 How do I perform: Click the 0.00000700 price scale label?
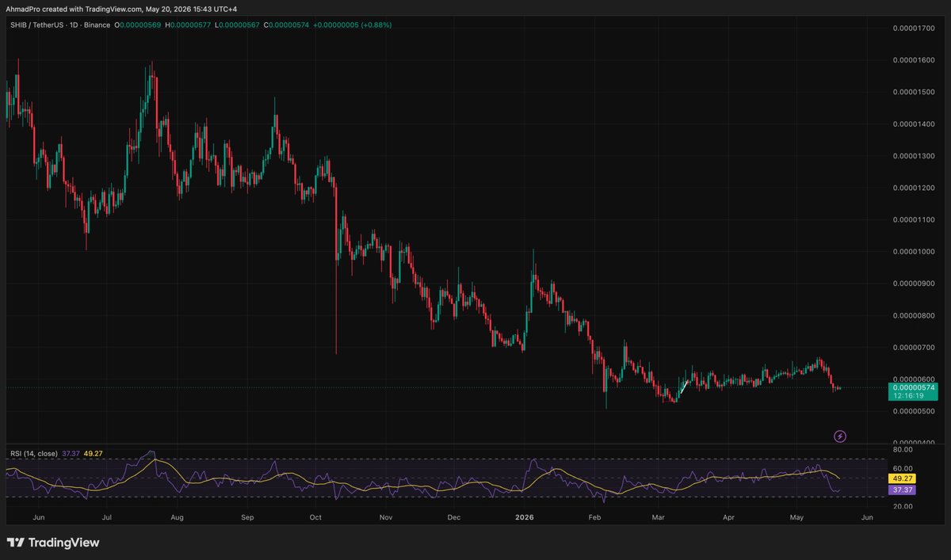(x=915, y=348)
